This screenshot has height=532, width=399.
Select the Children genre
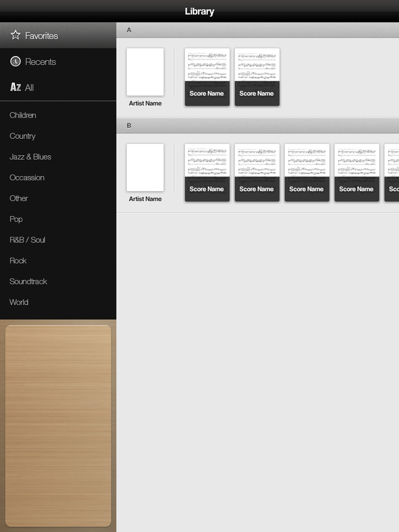(x=23, y=115)
